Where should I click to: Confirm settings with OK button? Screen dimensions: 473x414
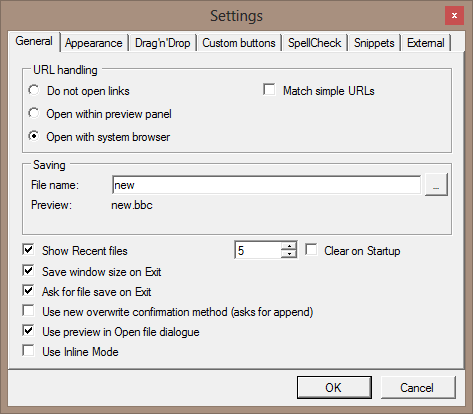point(334,387)
